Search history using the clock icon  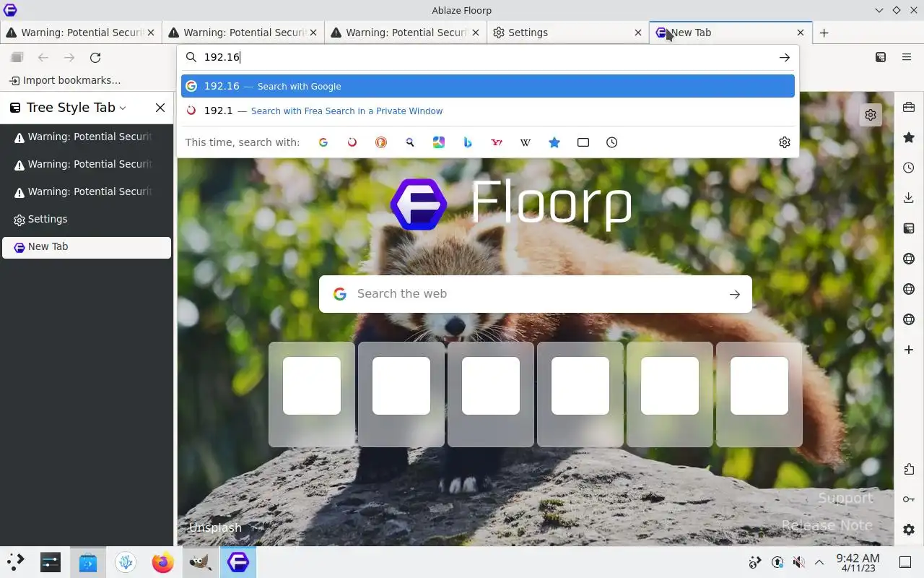click(x=612, y=142)
